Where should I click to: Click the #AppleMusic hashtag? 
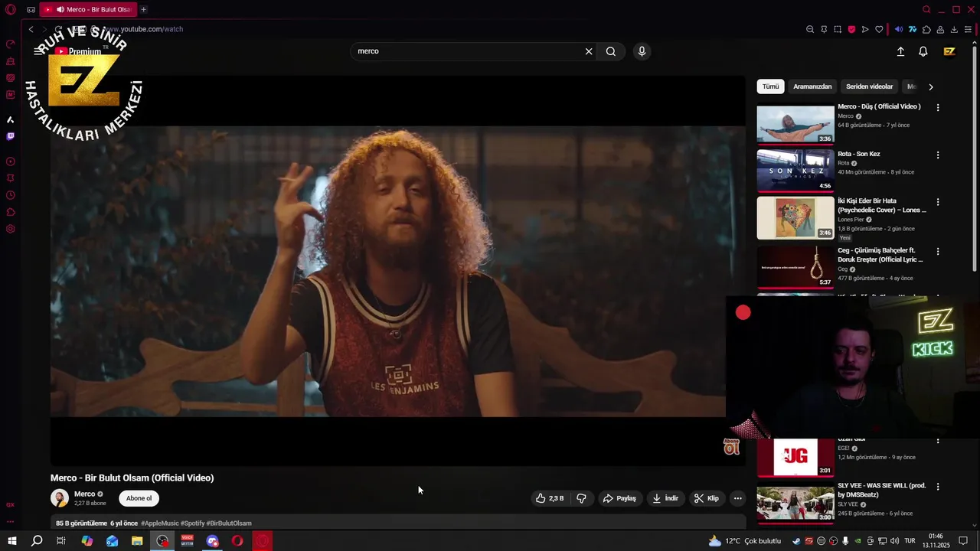tap(159, 523)
